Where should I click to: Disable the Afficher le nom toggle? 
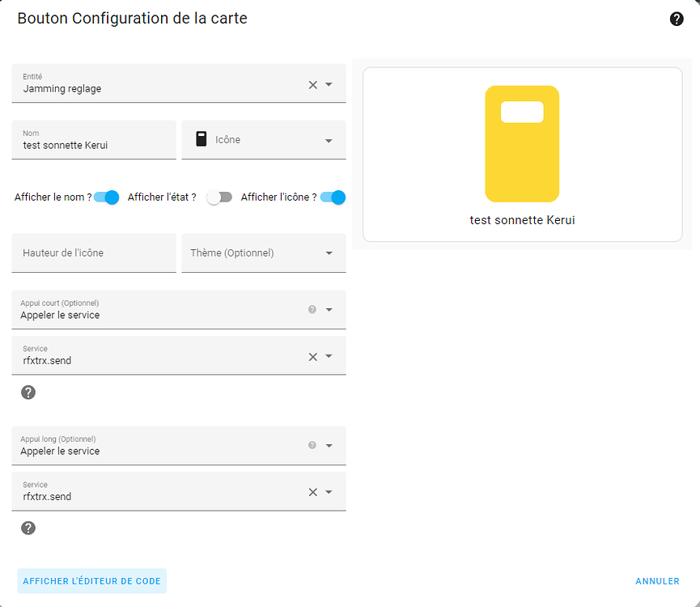coord(106,197)
